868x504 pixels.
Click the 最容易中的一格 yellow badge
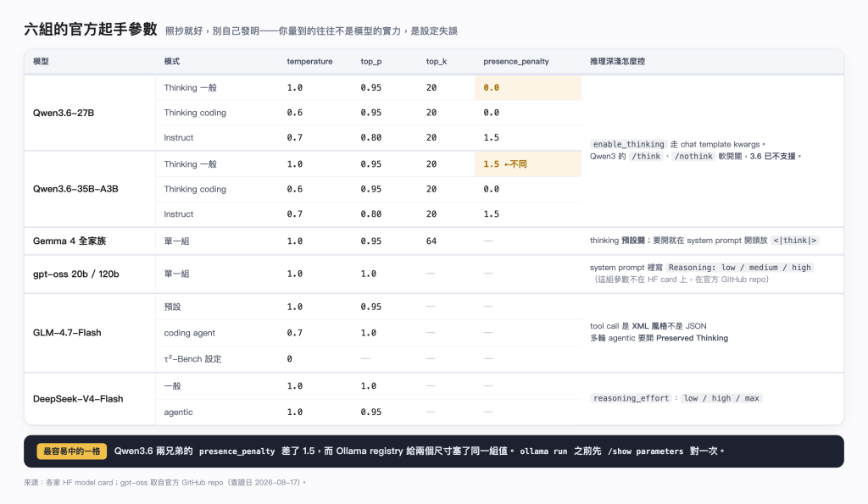tap(72, 451)
